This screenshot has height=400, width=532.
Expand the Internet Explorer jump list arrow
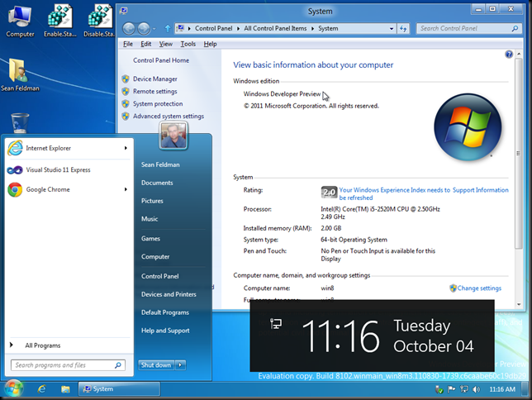pos(126,148)
